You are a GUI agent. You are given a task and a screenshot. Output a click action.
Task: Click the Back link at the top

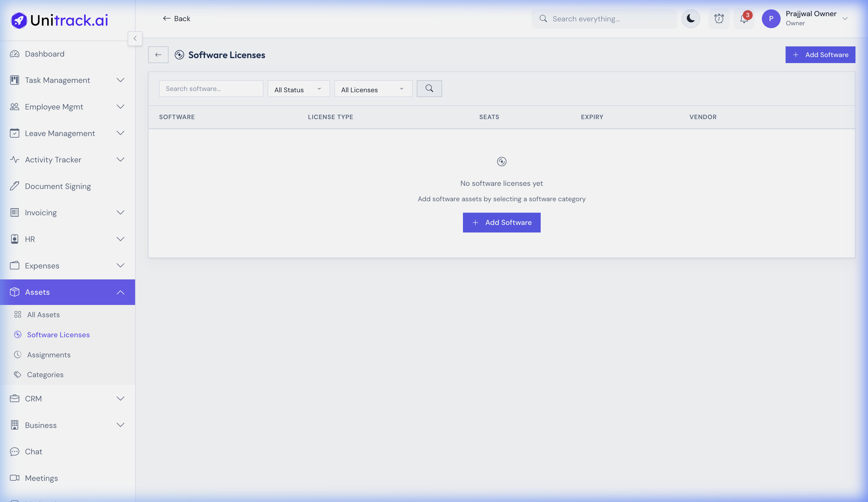[x=176, y=19]
